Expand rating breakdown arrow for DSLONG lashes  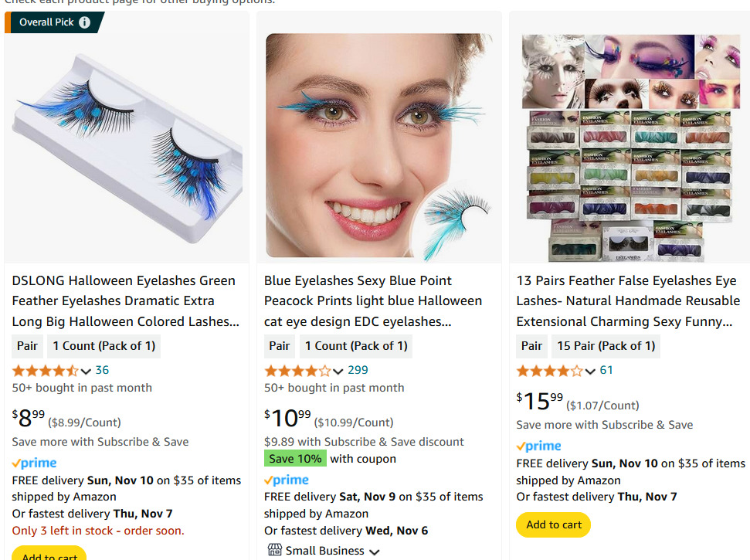pos(86,372)
